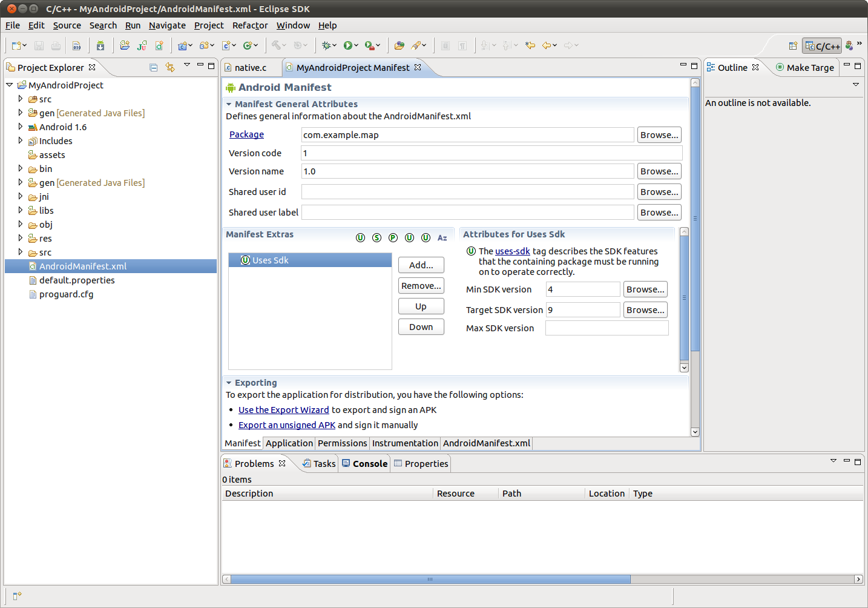Toggle the S filter in Manifest Extras
This screenshot has height=608, width=868.
pos(376,238)
